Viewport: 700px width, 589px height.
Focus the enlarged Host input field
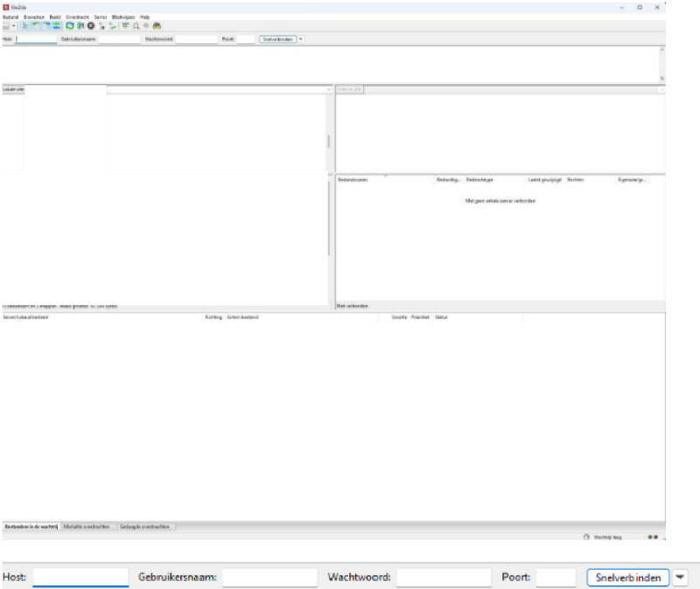pos(80,578)
